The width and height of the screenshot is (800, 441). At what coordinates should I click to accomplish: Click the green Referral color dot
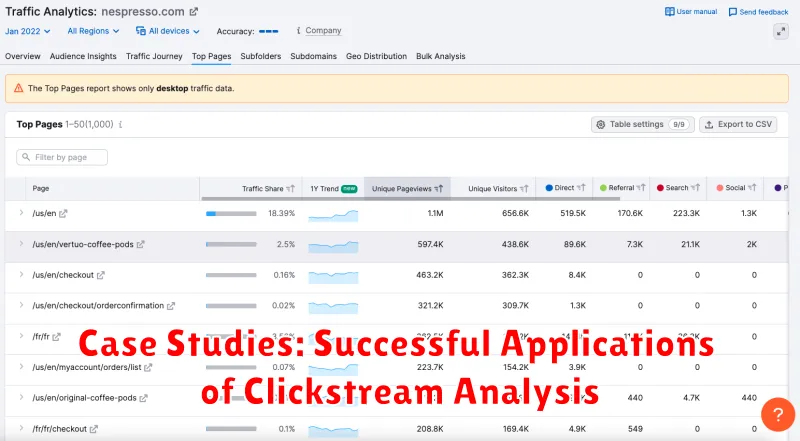pos(603,188)
